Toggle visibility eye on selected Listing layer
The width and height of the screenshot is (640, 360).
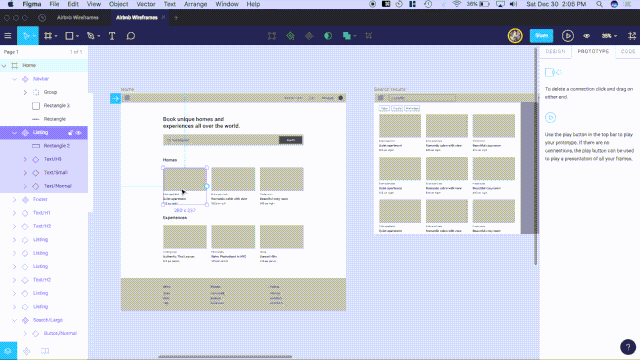point(79,133)
